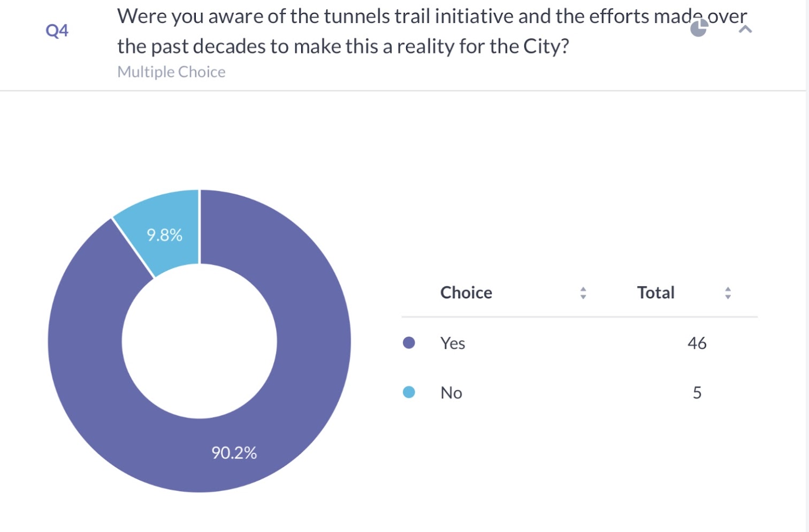
Task: Click the purple Yes legend dot
Action: click(x=409, y=343)
